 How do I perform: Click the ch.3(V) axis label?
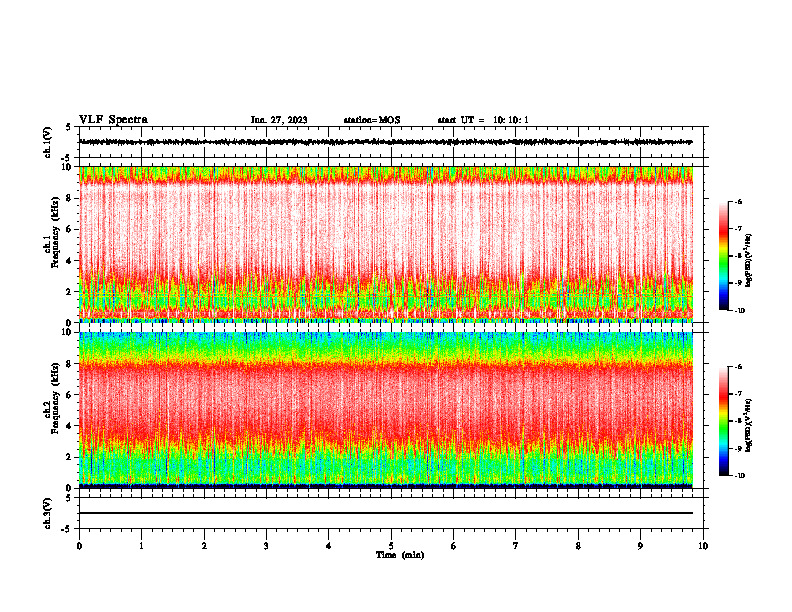(x=48, y=513)
